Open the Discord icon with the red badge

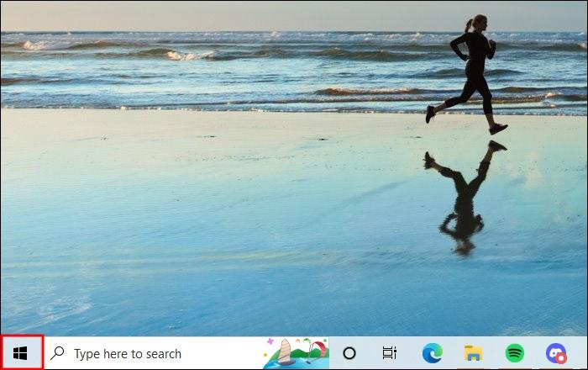coord(556,353)
